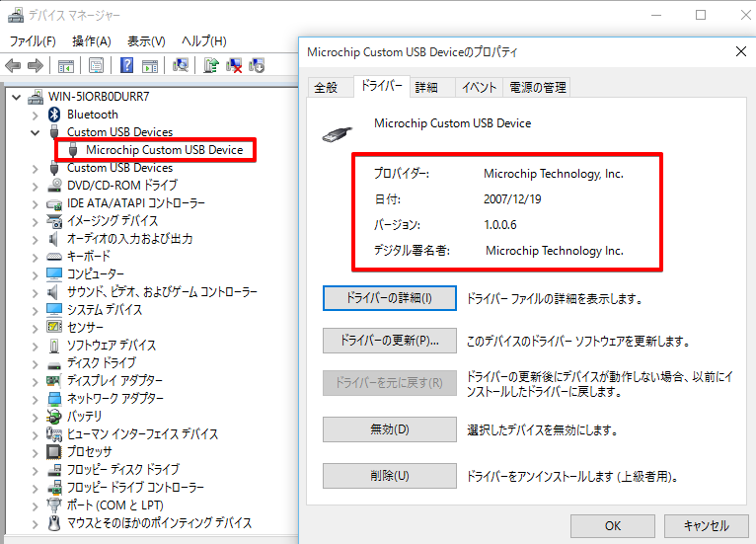756x544 pixels.
Task: Confirm dialog with OK button
Action: coord(613,525)
